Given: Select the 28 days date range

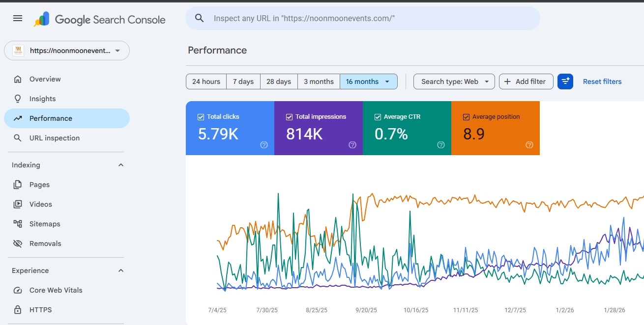Looking at the screenshot, I should point(279,81).
